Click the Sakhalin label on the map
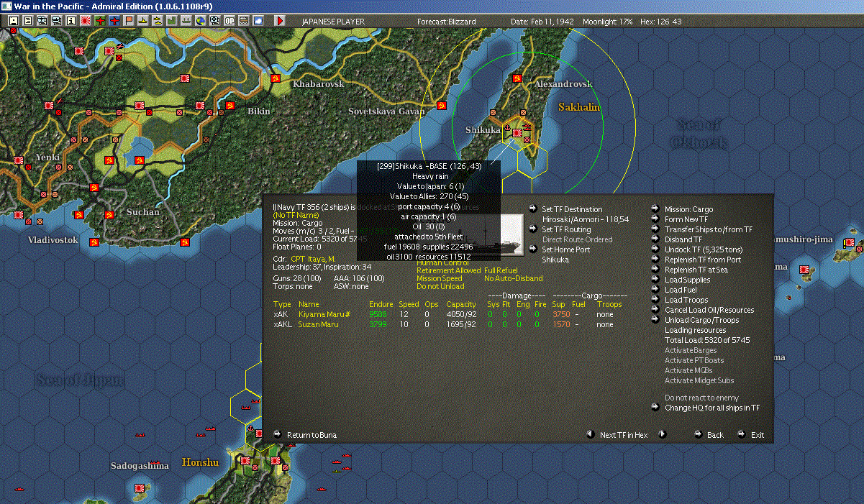Image resolution: width=864 pixels, height=504 pixels. 579,107
